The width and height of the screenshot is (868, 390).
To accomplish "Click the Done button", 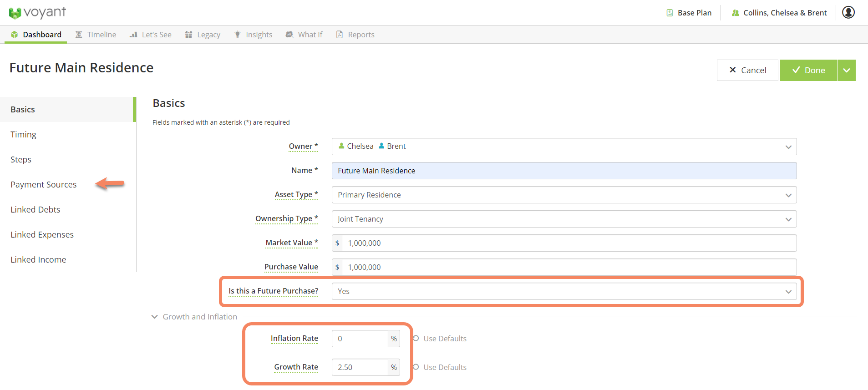I will 808,70.
